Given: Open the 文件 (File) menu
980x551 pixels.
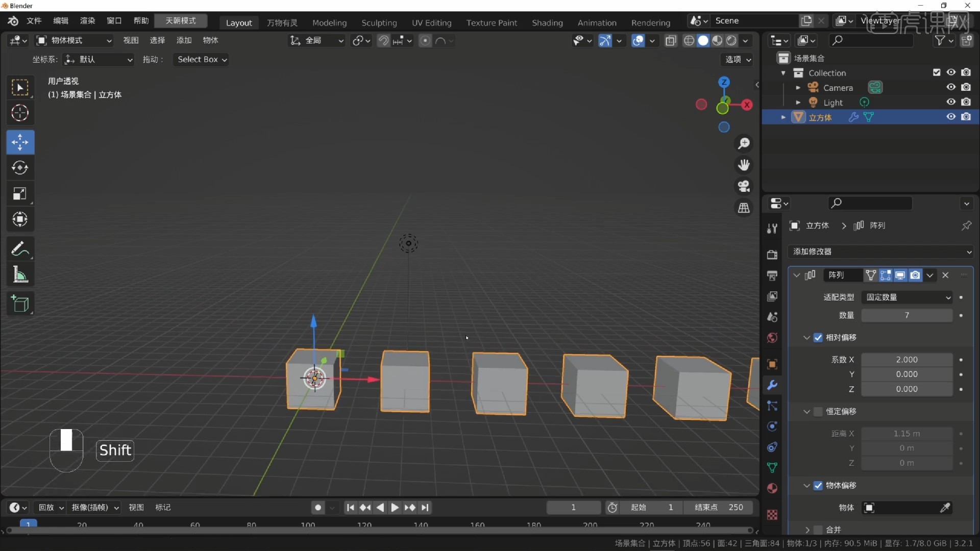Looking at the screenshot, I should pos(34,20).
